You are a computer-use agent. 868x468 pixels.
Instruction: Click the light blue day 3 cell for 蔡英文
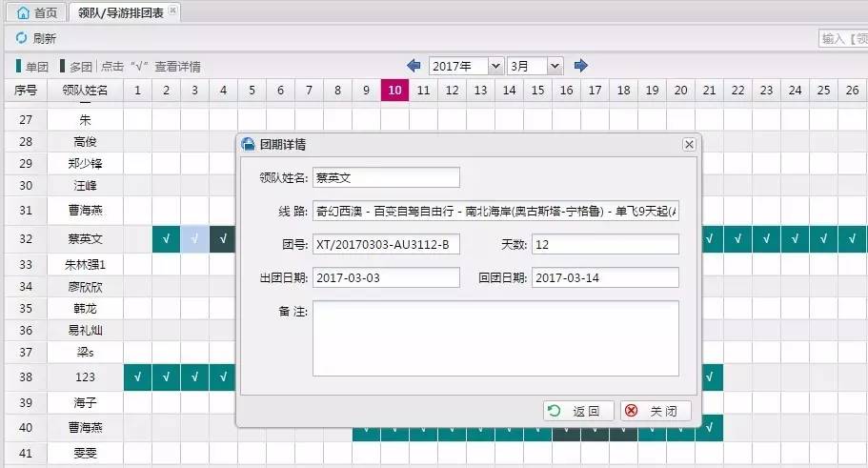click(194, 239)
